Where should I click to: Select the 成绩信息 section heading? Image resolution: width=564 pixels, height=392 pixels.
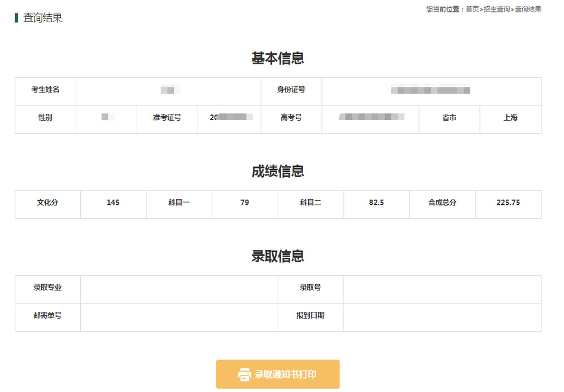tap(278, 171)
